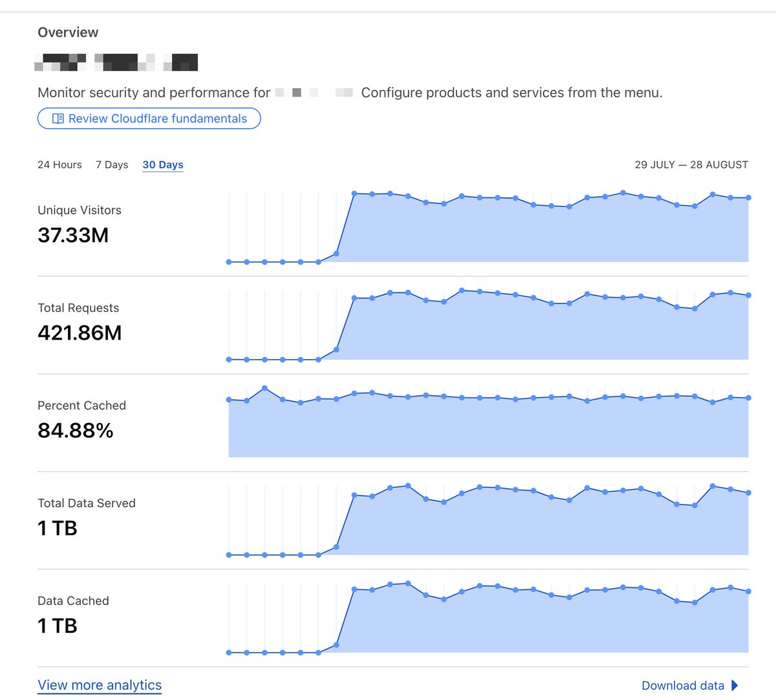Select the 30 Days time range tab
Image resolution: width=776 pixels, height=700 pixels.
coord(163,164)
